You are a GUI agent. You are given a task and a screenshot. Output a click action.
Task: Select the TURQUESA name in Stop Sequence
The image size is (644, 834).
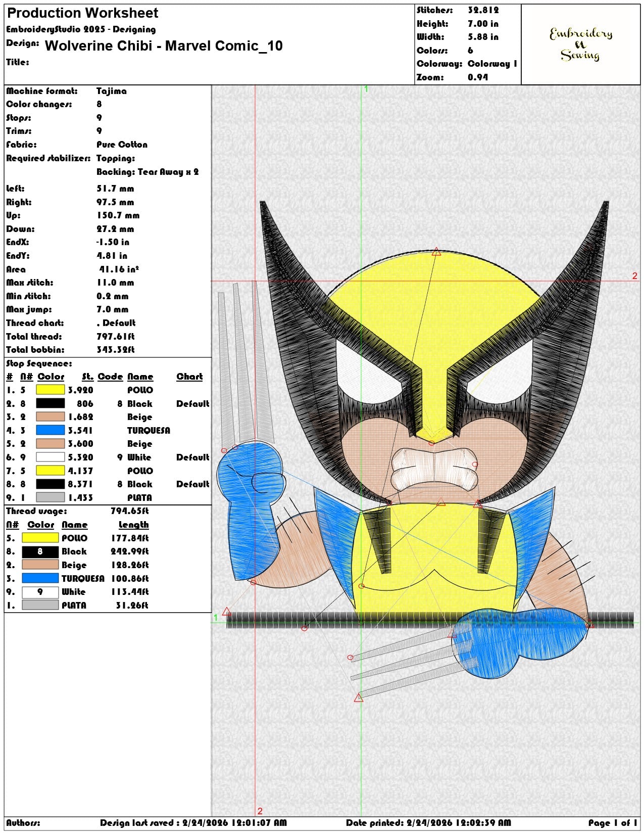(148, 430)
